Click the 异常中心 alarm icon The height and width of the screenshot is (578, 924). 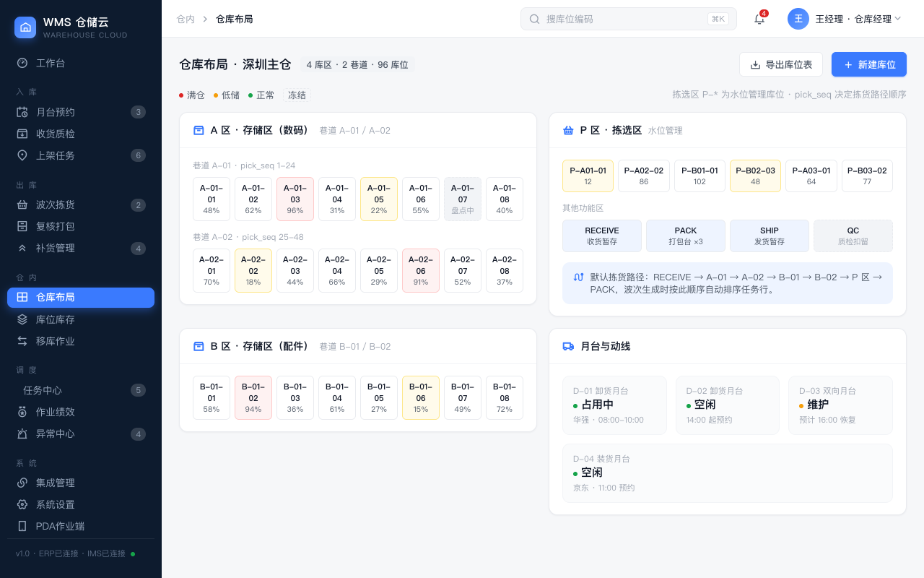click(22, 433)
